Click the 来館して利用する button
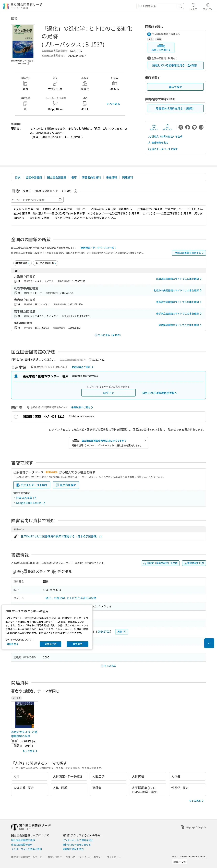217x868 pixels. tap(161, 47)
